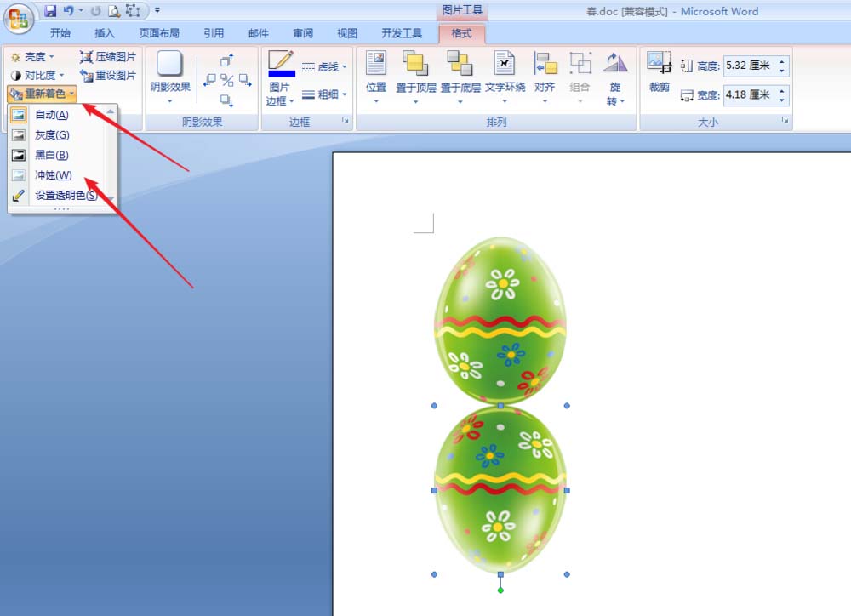This screenshot has height=616, width=851.
Task: Decrease picture width with down spinner
Action: pyautogui.click(x=781, y=100)
